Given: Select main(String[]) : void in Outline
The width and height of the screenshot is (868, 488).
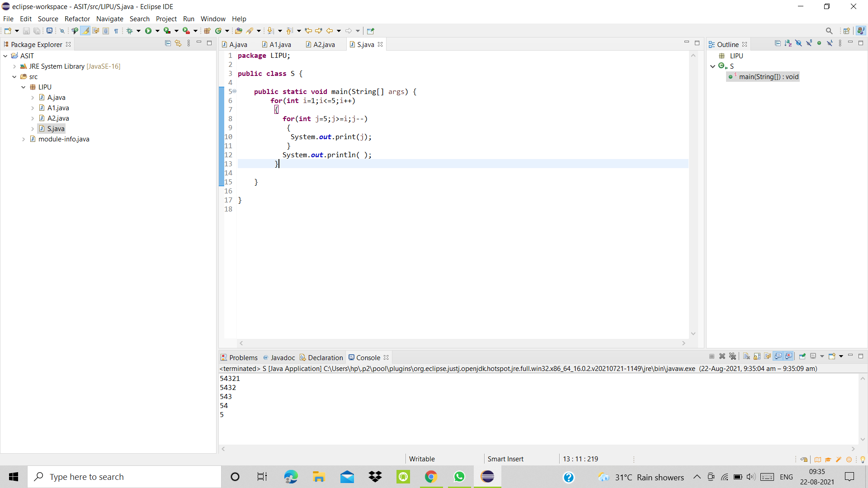Looking at the screenshot, I should (x=767, y=76).
